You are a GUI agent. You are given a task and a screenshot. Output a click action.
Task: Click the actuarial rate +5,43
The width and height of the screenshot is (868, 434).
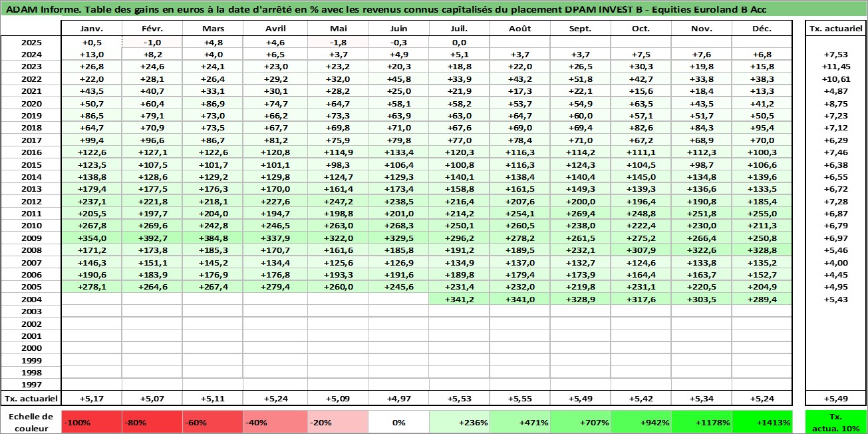click(x=836, y=300)
